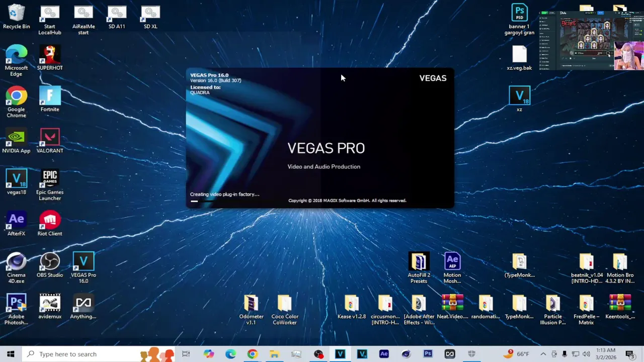Select the Kease v1.2.8 folder
The image size is (644, 362).
[352, 306]
